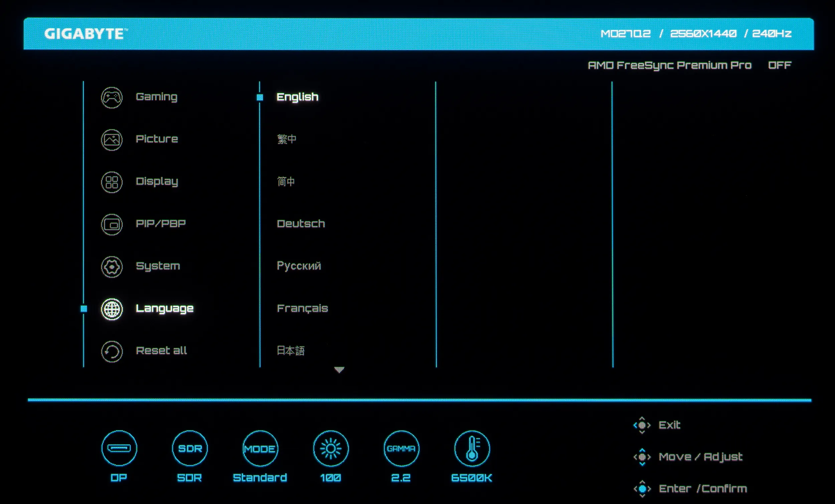
Task: Open Display settings grid icon
Action: point(112,182)
